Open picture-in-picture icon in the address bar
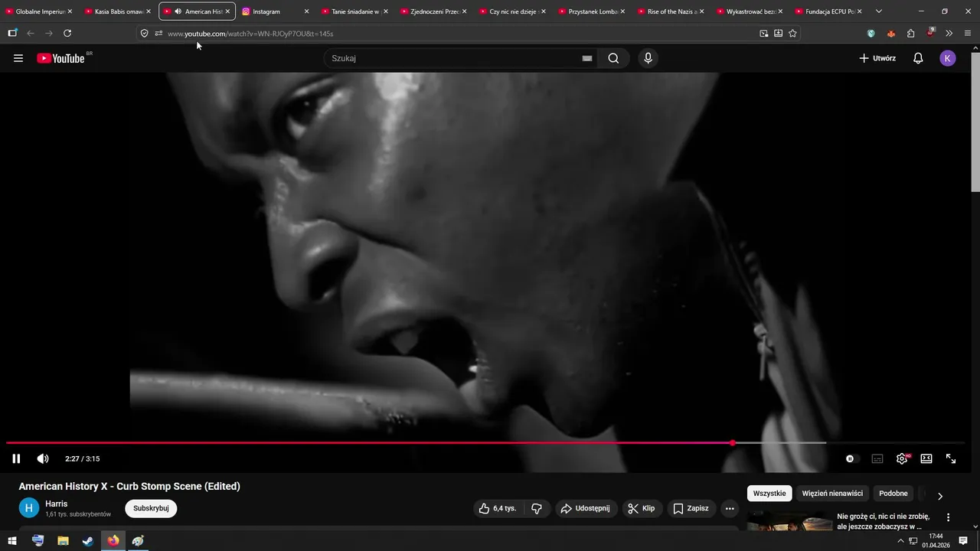Viewport: 980px width, 551px height. [x=764, y=34]
